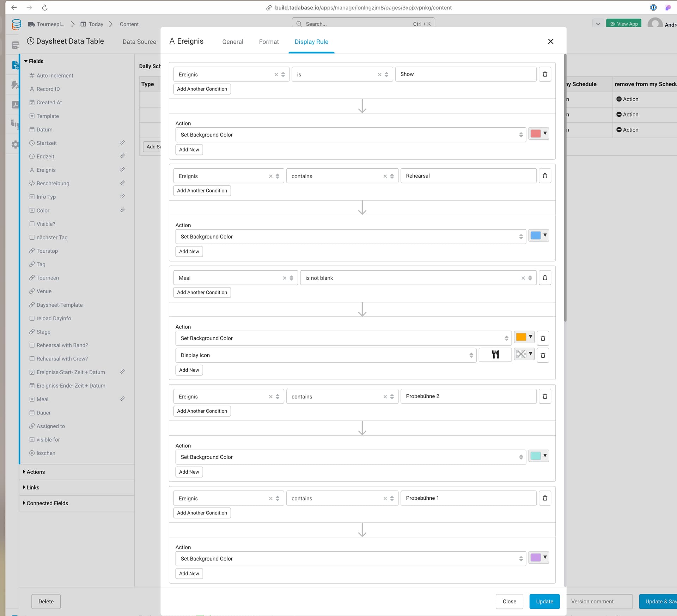Toggle the Meal field checkmark in Fields list

pyautogui.click(x=122, y=399)
